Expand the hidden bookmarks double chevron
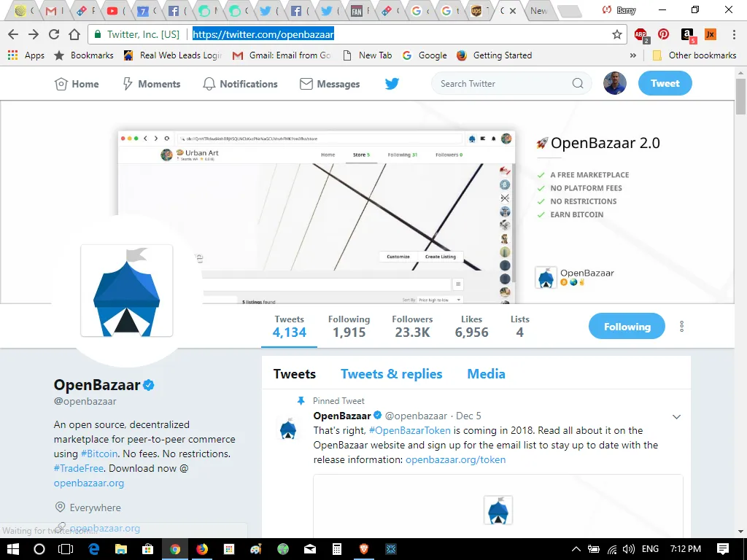Image resolution: width=747 pixels, height=560 pixels. [633, 55]
